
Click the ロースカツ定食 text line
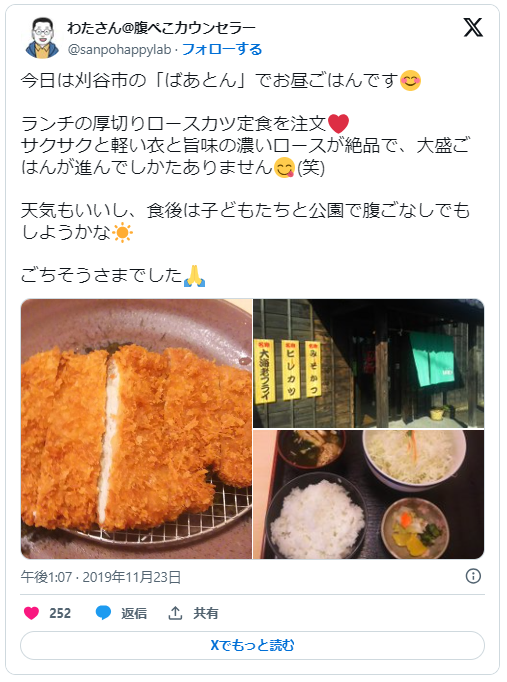(x=185, y=124)
